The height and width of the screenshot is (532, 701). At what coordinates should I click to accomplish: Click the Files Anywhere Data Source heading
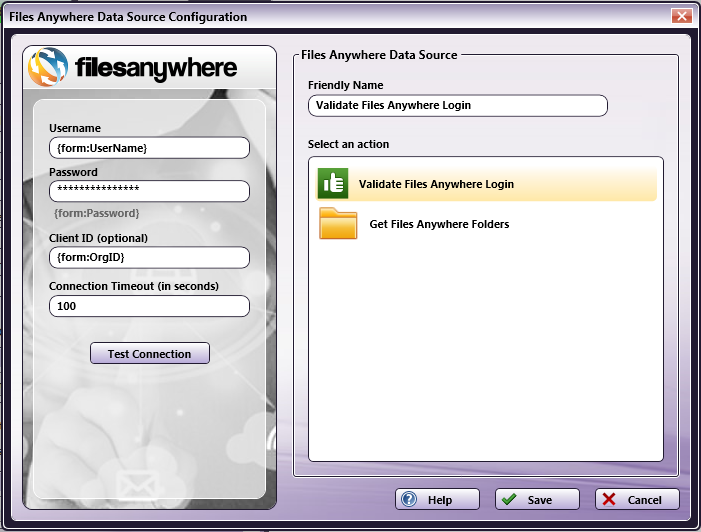pyautogui.click(x=379, y=55)
